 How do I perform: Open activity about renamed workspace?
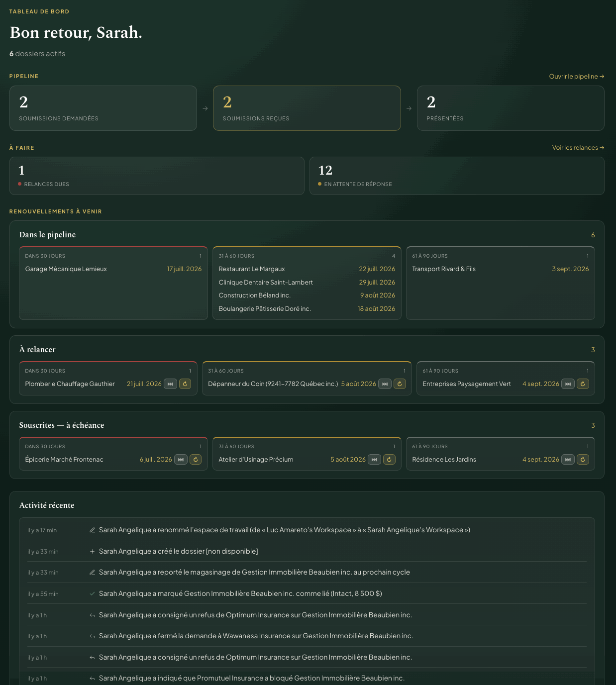click(x=307, y=530)
